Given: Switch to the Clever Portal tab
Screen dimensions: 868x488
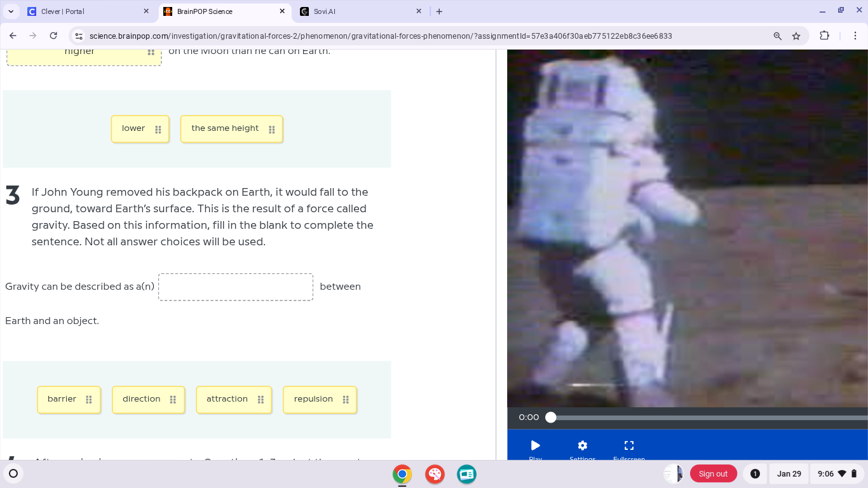Looking at the screenshot, I should point(83,11).
